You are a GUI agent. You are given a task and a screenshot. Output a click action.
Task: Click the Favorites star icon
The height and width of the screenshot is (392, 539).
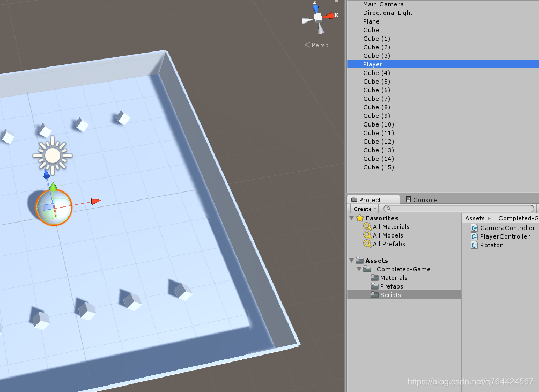(360, 218)
